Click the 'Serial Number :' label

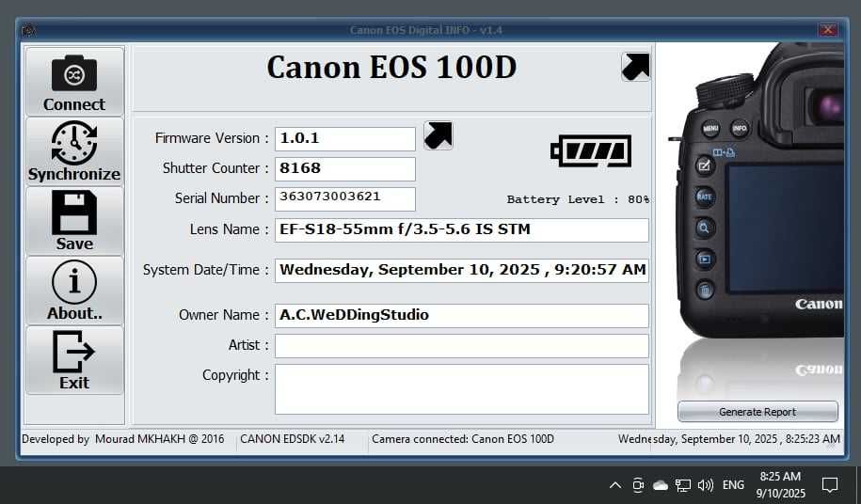tap(221, 198)
